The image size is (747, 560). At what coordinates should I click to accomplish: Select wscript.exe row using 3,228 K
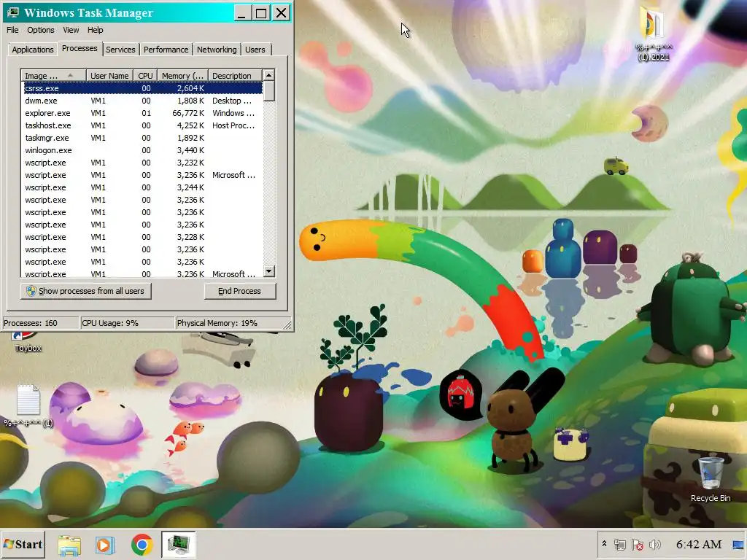142,237
